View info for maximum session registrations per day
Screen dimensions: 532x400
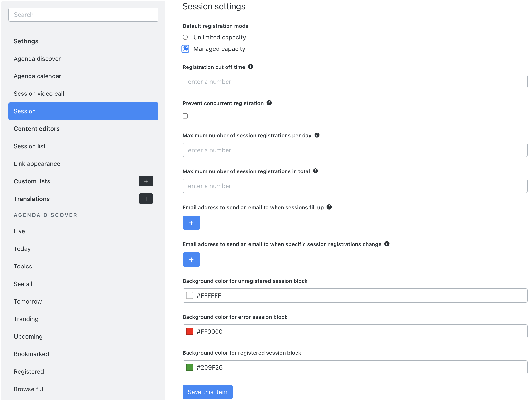coord(317,135)
